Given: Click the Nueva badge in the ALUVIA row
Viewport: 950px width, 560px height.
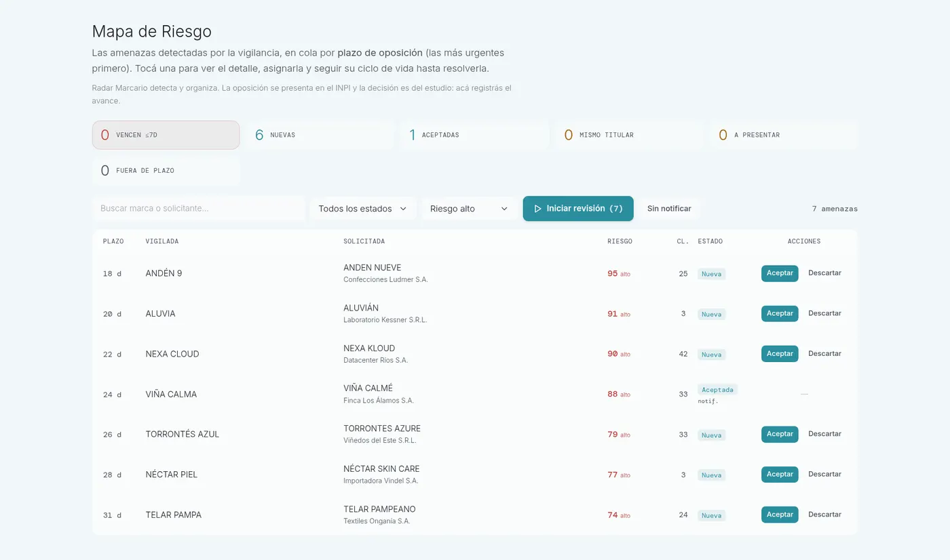Looking at the screenshot, I should [x=711, y=315].
